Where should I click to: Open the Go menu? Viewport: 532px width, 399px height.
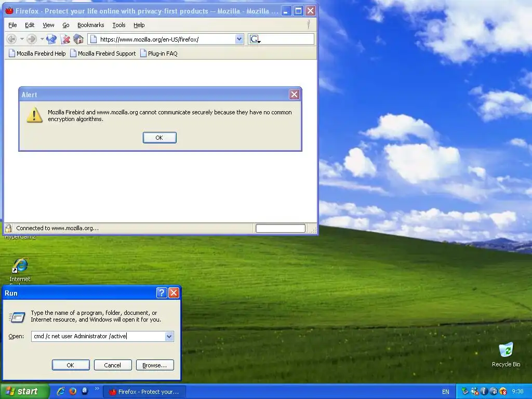coord(66,25)
